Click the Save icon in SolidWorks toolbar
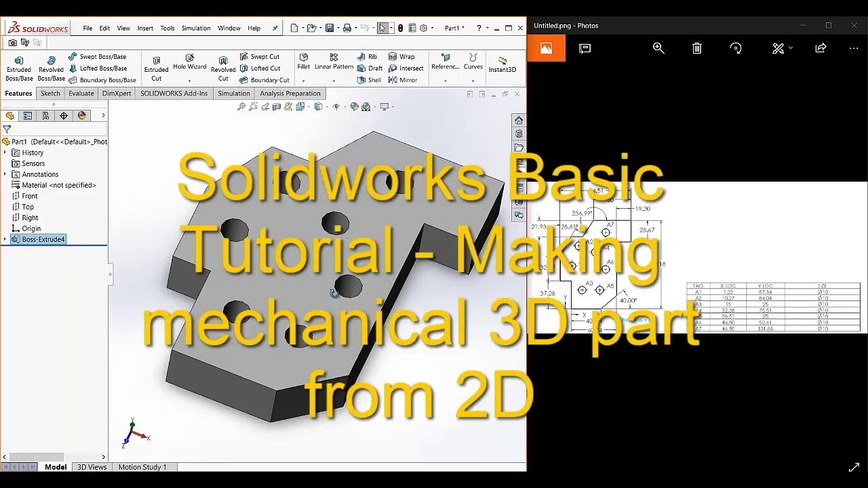The height and width of the screenshot is (488, 868). click(329, 28)
